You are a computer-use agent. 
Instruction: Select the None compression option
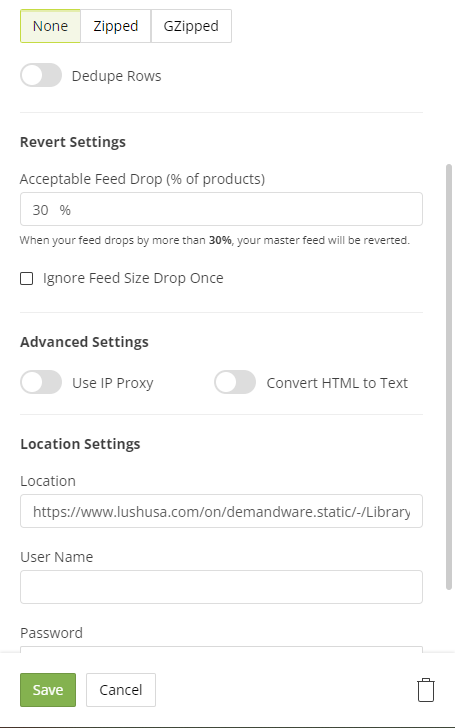tap(50, 26)
